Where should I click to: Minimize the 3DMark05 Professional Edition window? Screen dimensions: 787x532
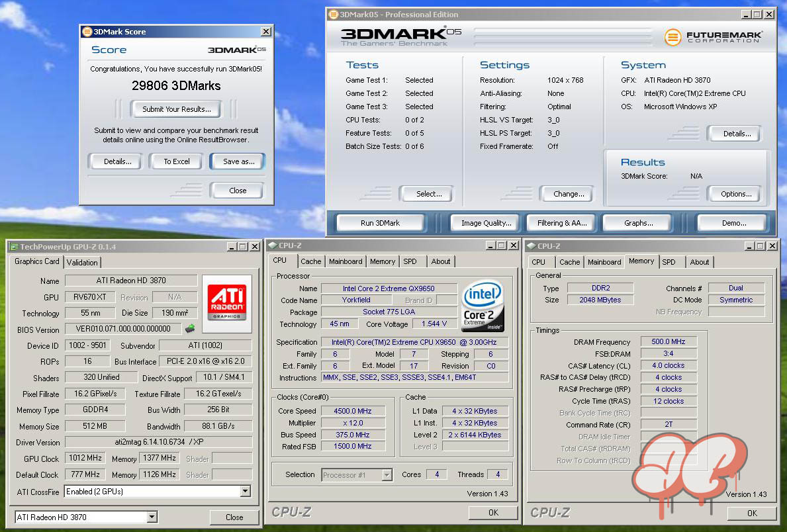click(x=746, y=15)
